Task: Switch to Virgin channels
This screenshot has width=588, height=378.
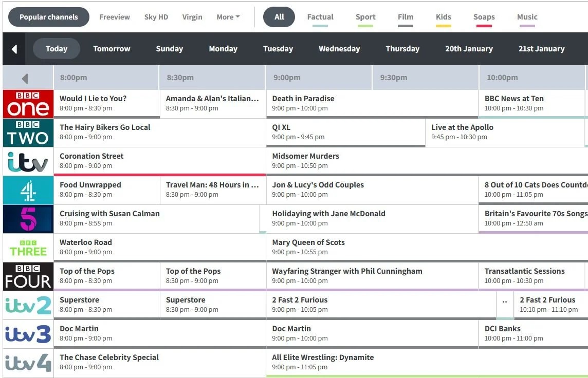Action: (x=192, y=17)
